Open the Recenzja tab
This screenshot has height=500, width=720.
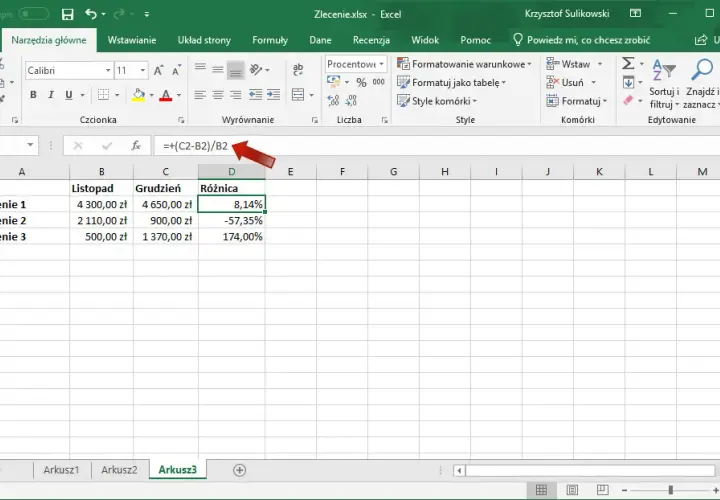[x=371, y=40]
